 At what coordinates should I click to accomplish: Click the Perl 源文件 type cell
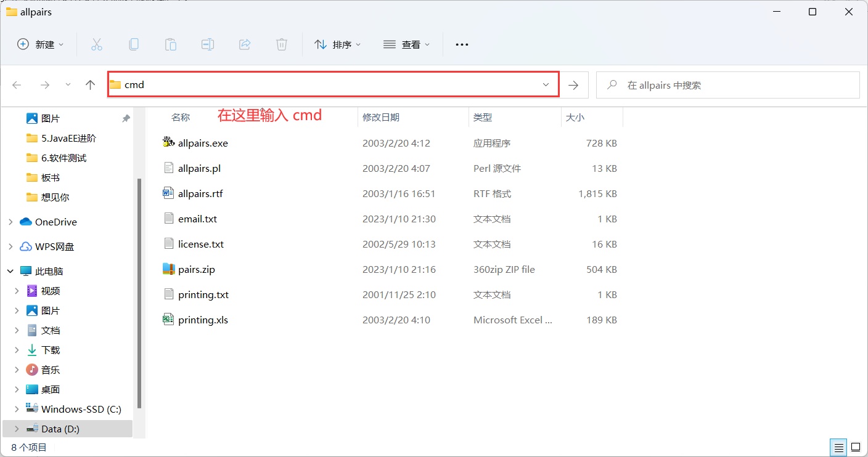coord(497,168)
